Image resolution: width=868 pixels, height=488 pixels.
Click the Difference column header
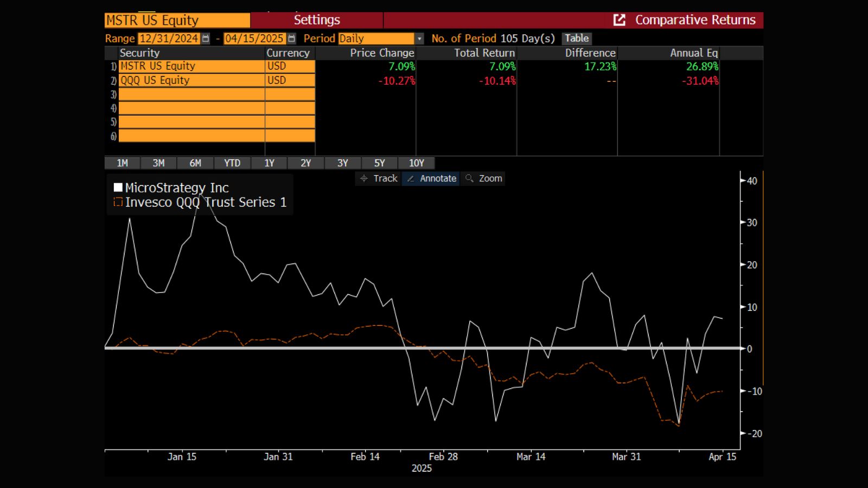(590, 53)
